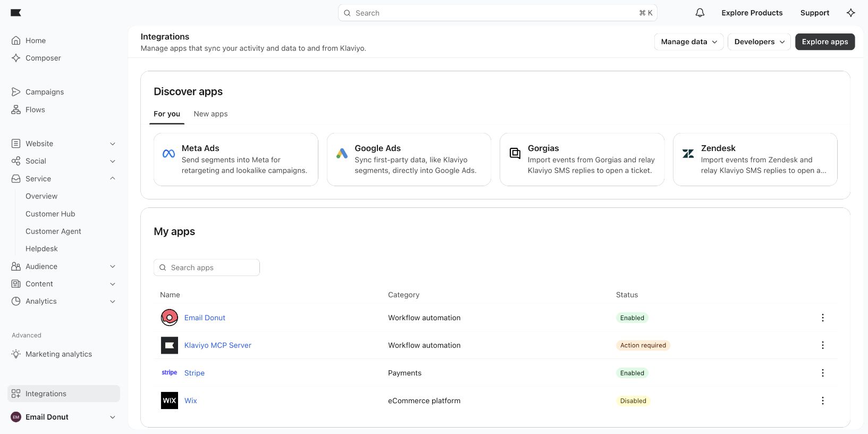Open Customer Agent in sidebar
Image resolution: width=868 pixels, height=434 pixels.
(53, 231)
